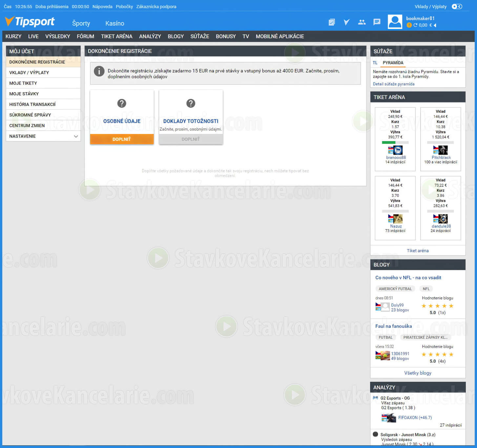Collapse the balance arrow next to euro
This screenshot has height=448, width=477.
tap(435, 25)
